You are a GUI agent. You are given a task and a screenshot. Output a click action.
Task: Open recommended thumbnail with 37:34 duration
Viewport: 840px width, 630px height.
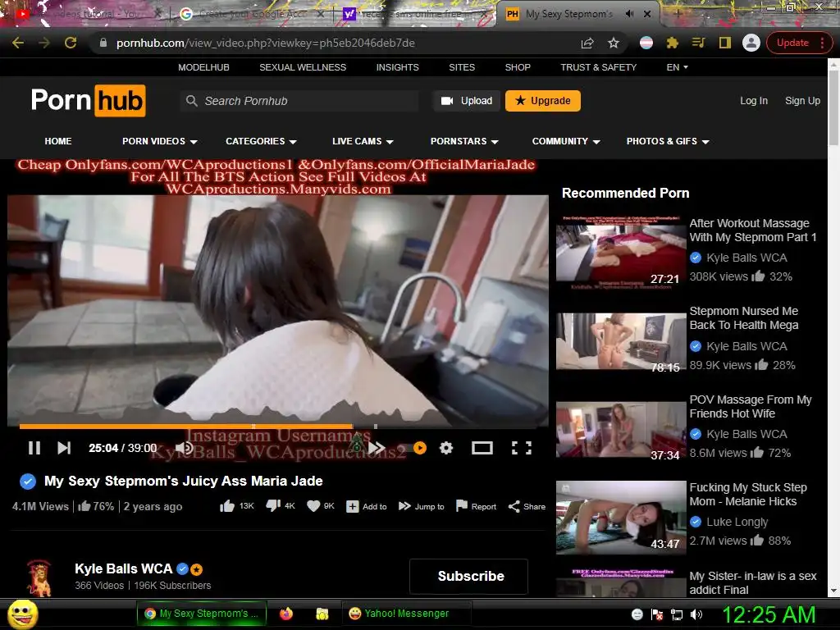tap(621, 430)
